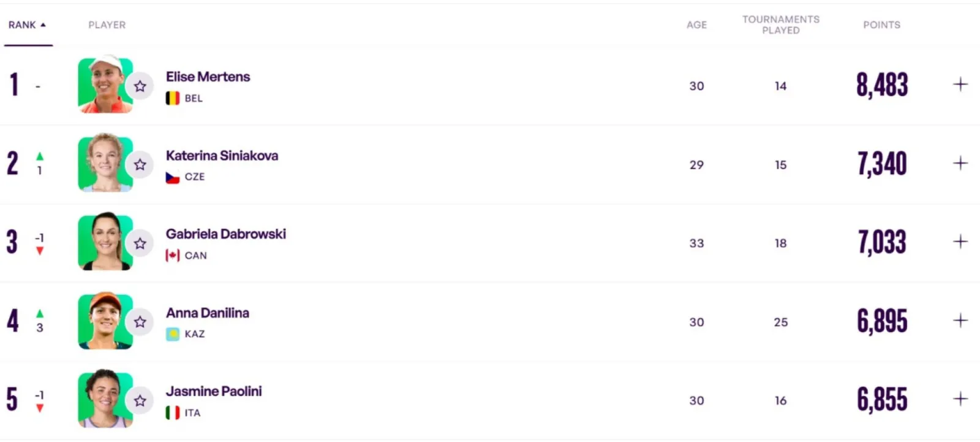Expand Gabriela Dabrowski's row details
The width and height of the screenshot is (980, 442).
point(960,242)
